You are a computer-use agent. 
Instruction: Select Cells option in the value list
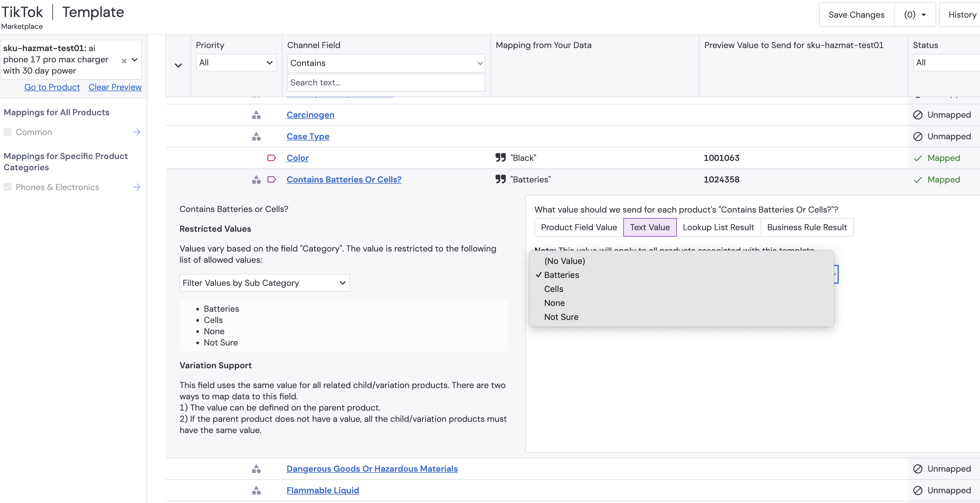point(554,289)
